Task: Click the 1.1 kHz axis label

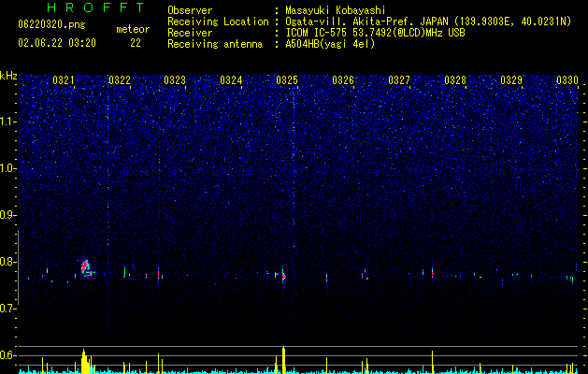Action: point(7,122)
